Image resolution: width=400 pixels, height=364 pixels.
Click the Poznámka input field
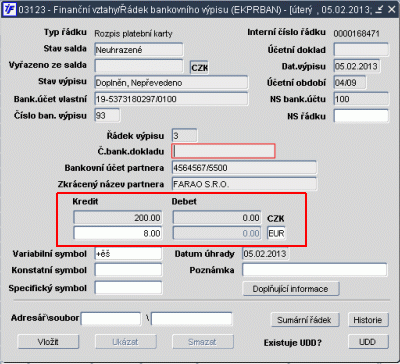click(x=315, y=269)
